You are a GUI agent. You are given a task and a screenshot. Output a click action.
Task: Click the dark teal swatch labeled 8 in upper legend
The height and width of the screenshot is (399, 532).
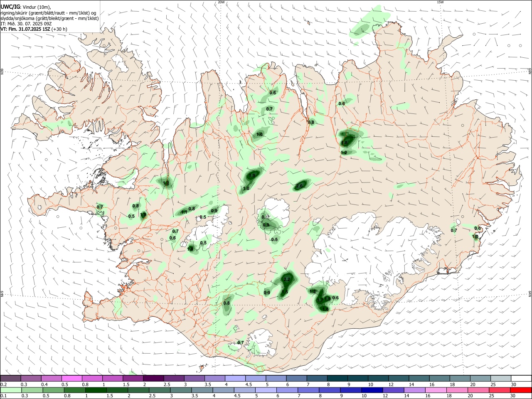[337, 378]
